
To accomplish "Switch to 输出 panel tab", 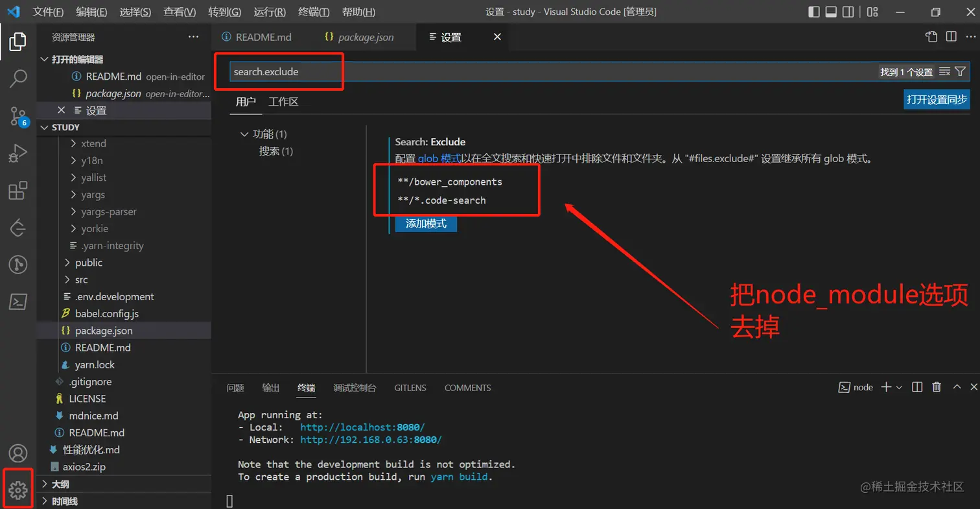I will 271,388.
